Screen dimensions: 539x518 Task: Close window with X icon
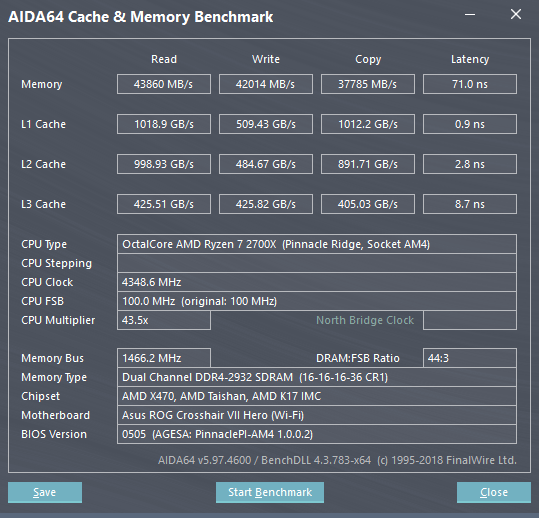click(516, 14)
